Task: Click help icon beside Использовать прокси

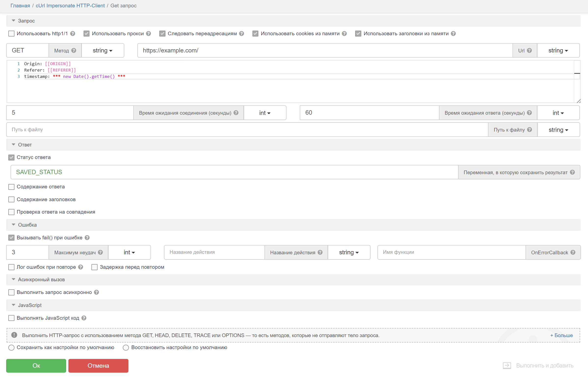Action: tap(149, 34)
